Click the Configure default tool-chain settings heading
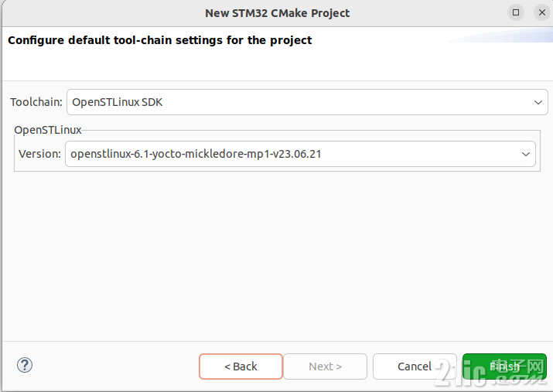 (x=160, y=40)
